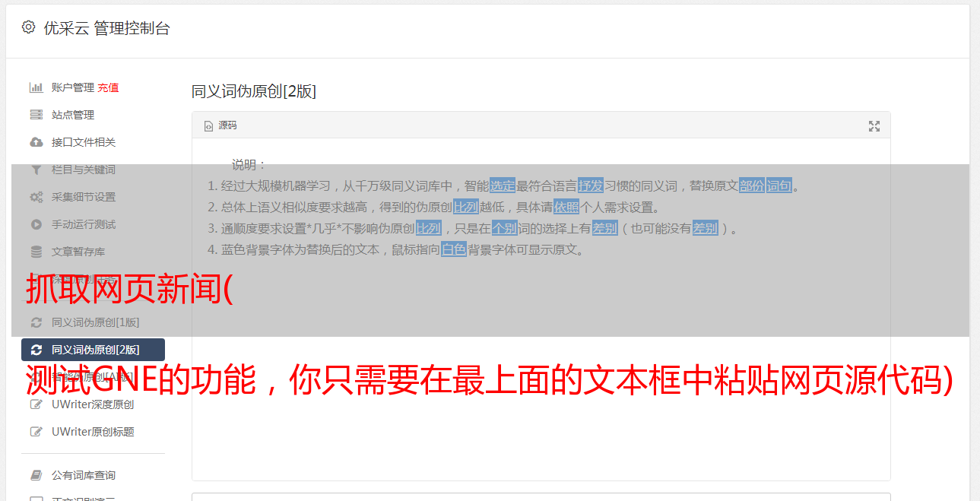This screenshot has width=980, height=501.
Task: Open 接口文件相关 cloud upload icon
Action: point(36,142)
